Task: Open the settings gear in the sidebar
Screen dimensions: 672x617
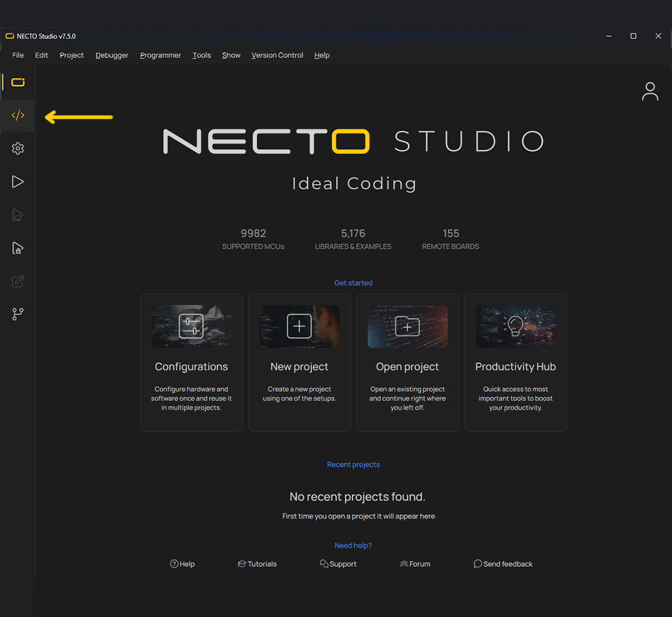Action: [18, 148]
